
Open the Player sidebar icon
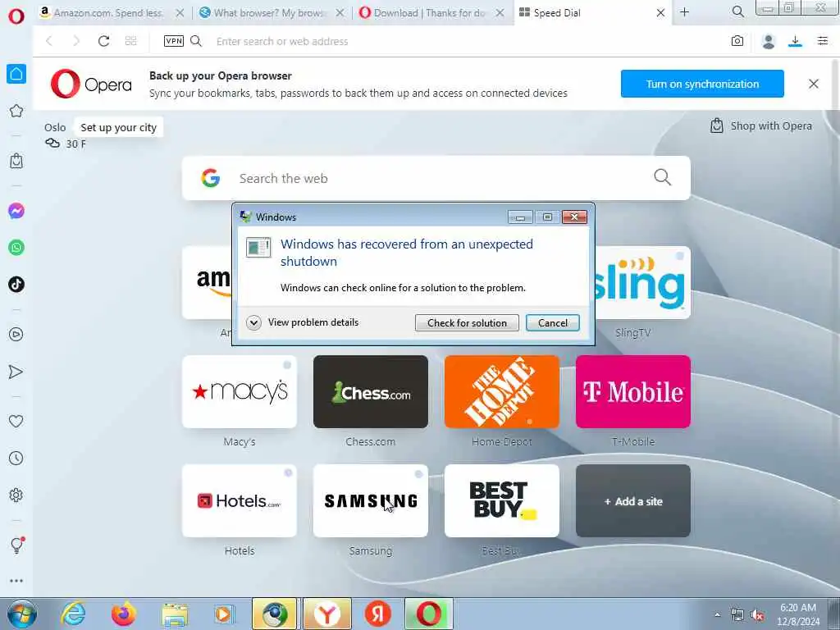16,335
